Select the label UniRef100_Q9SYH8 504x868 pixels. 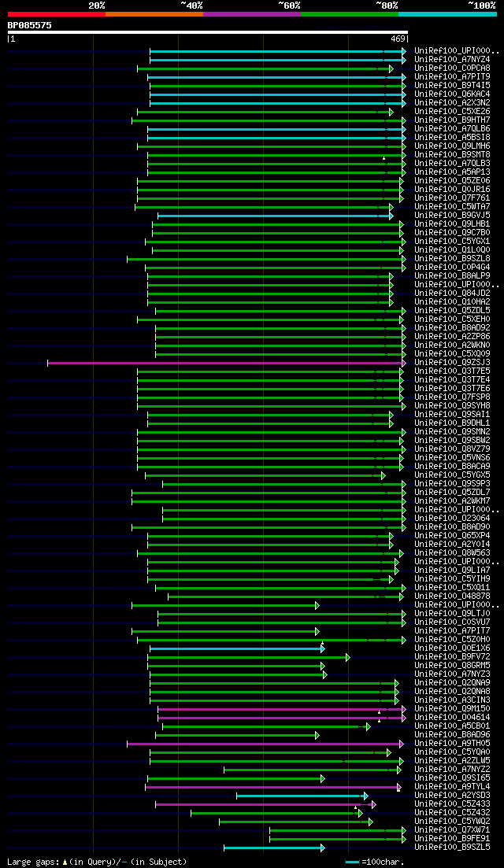(x=453, y=406)
